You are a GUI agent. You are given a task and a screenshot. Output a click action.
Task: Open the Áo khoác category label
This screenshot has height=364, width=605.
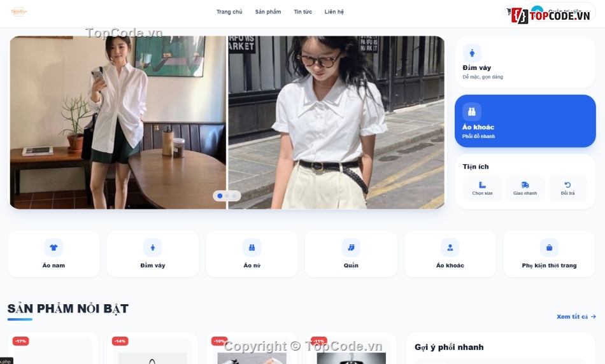(x=450, y=265)
